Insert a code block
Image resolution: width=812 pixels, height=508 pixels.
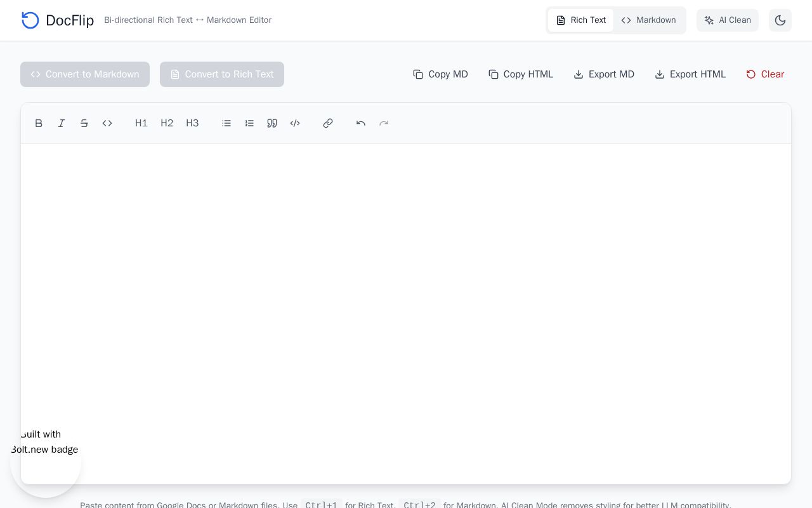pyautogui.click(x=295, y=123)
